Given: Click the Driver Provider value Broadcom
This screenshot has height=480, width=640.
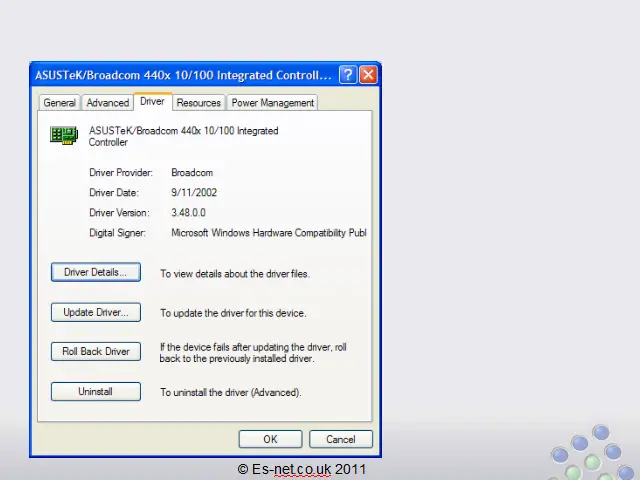Looking at the screenshot, I should 192,173.
